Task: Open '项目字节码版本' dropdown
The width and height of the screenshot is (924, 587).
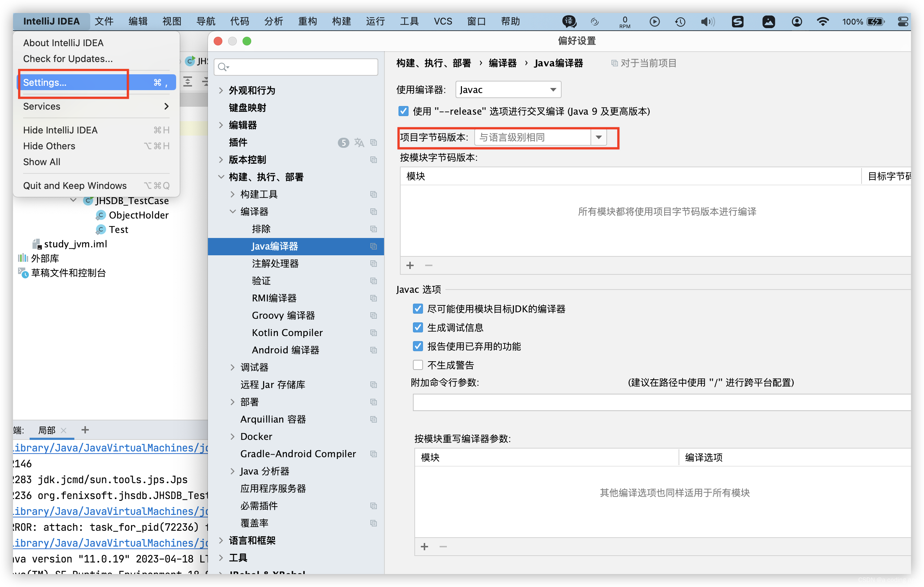Action: 602,137
